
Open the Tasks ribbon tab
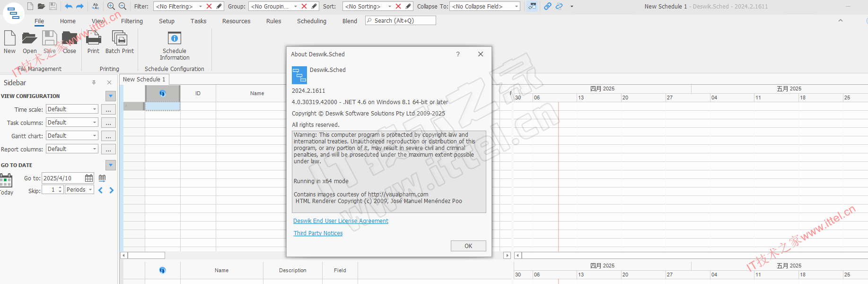(198, 21)
